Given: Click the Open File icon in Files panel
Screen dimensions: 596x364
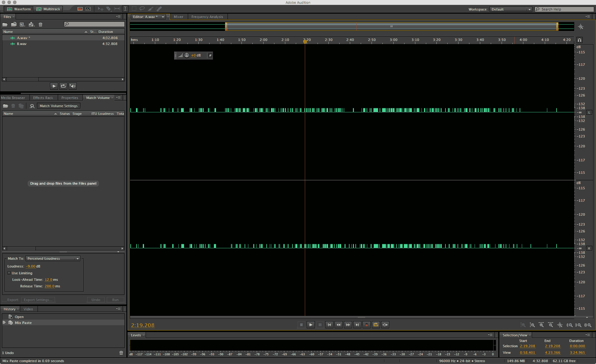Looking at the screenshot, I should tap(5, 25).
